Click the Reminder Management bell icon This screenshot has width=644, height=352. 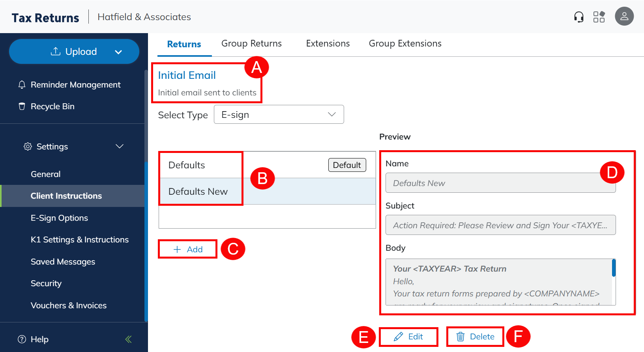(x=22, y=85)
